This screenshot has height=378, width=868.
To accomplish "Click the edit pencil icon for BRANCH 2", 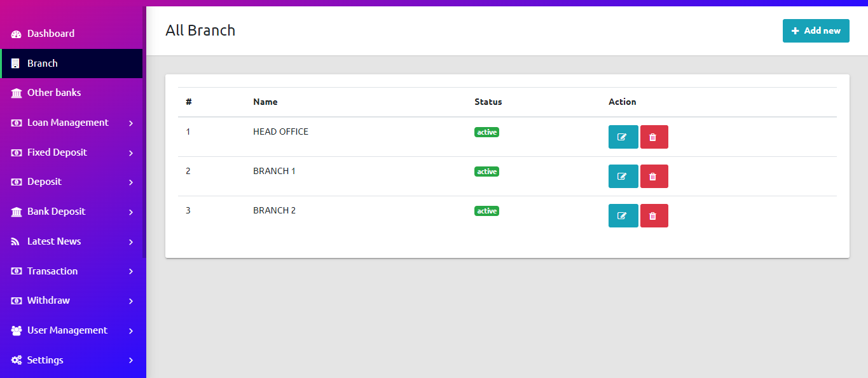I will click(x=623, y=215).
